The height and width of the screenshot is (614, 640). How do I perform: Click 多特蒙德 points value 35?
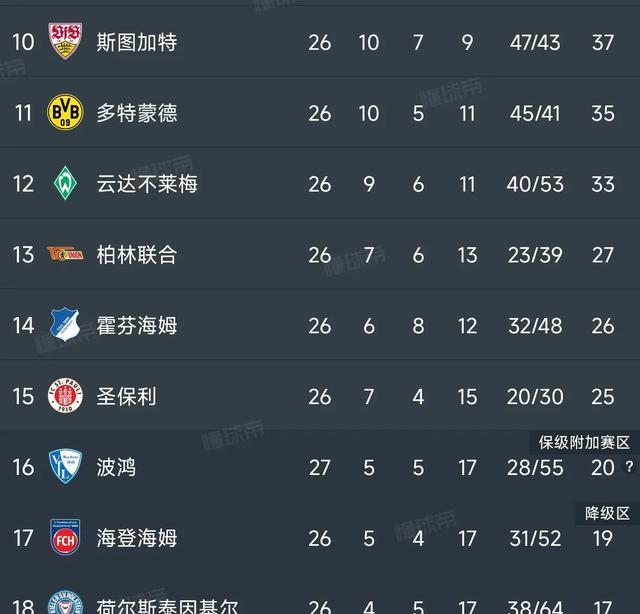click(x=602, y=113)
